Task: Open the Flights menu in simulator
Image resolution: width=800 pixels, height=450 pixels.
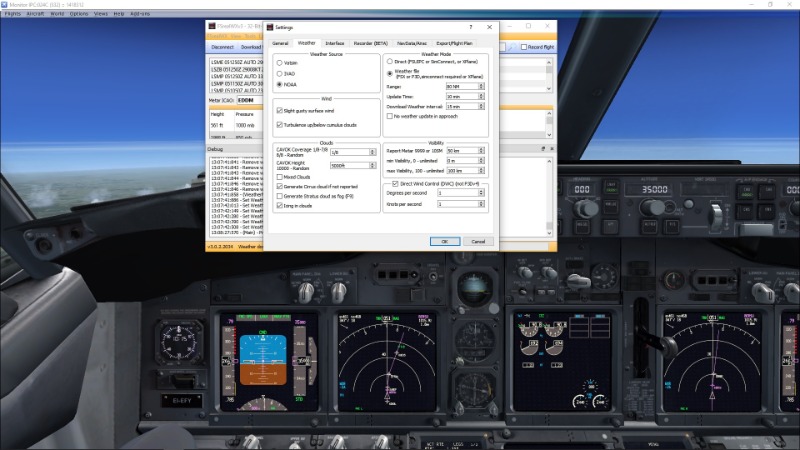Action: coord(13,14)
